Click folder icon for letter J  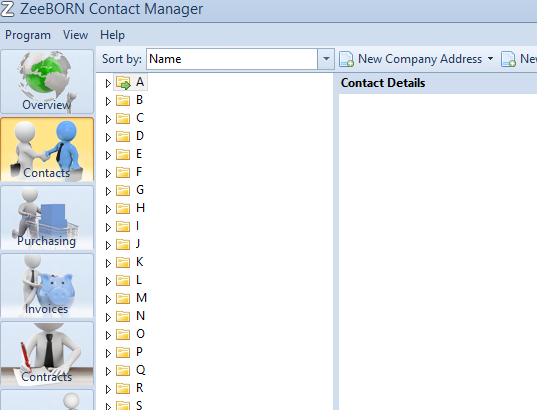point(123,244)
